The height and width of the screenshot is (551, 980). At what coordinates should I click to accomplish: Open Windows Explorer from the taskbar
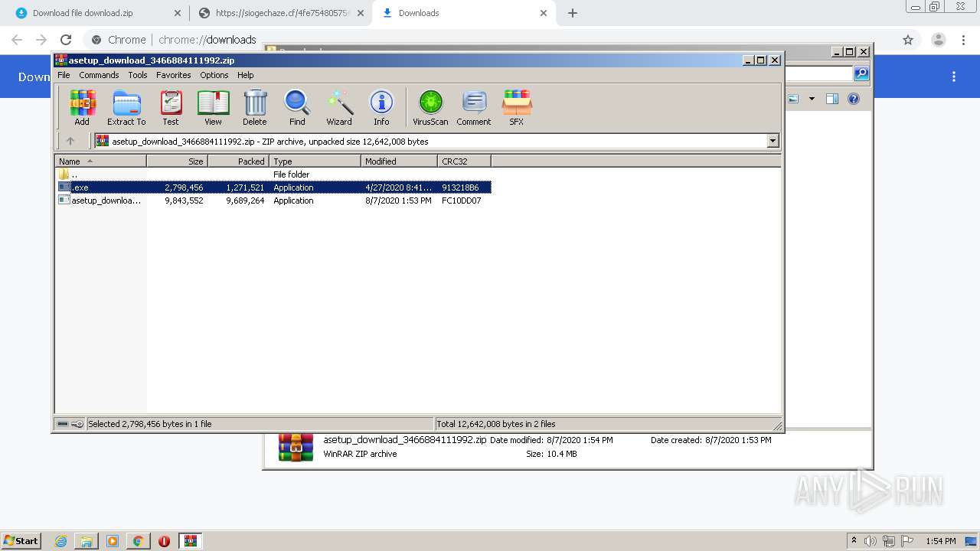[x=87, y=541]
